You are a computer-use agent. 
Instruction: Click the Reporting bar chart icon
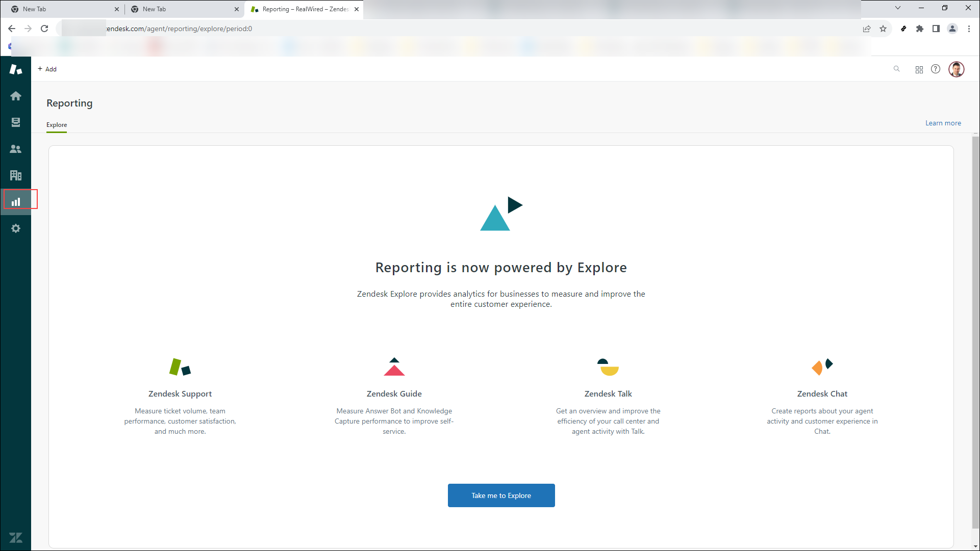point(16,202)
